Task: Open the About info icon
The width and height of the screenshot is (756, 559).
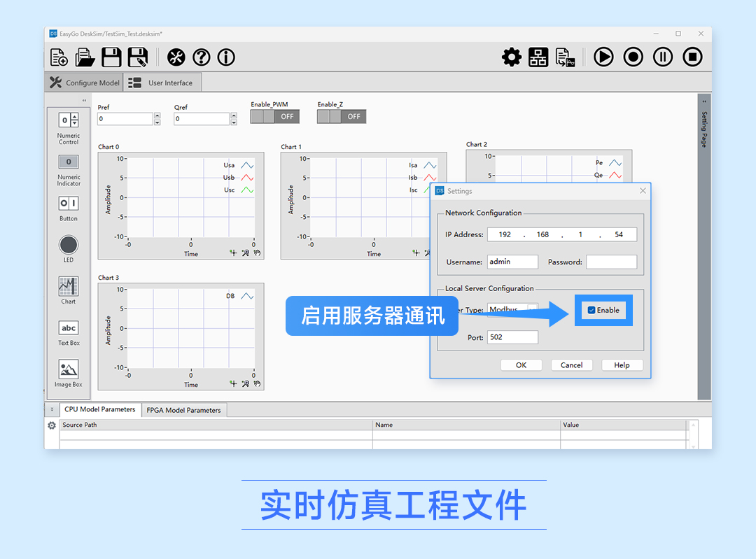Action: tap(226, 57)
